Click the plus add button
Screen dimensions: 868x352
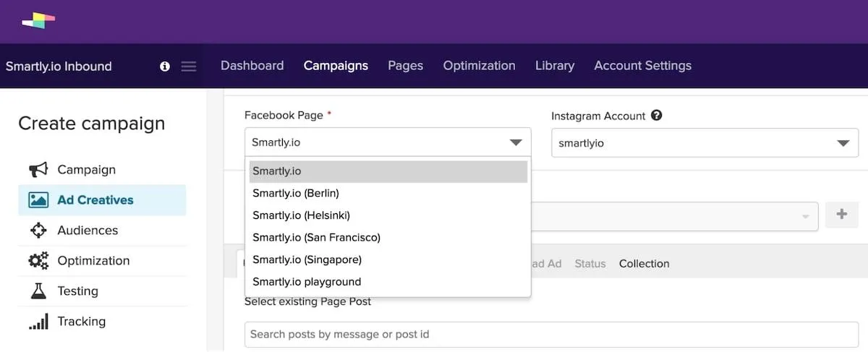pyautogui.click(x=841, y=215)
